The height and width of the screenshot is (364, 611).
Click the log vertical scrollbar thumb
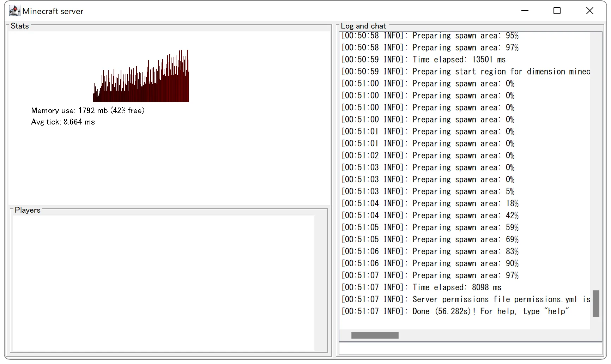coord(596,304)
